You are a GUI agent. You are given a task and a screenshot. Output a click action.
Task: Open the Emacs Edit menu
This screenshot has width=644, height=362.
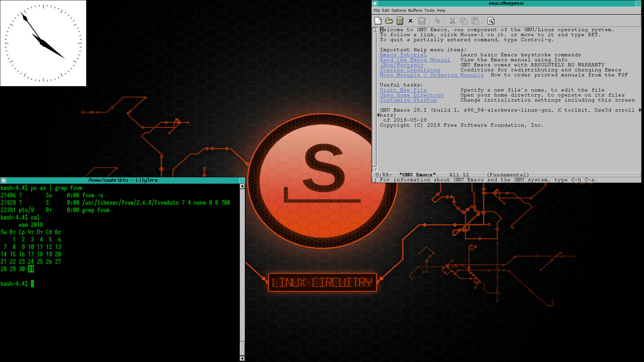(386, 10)
